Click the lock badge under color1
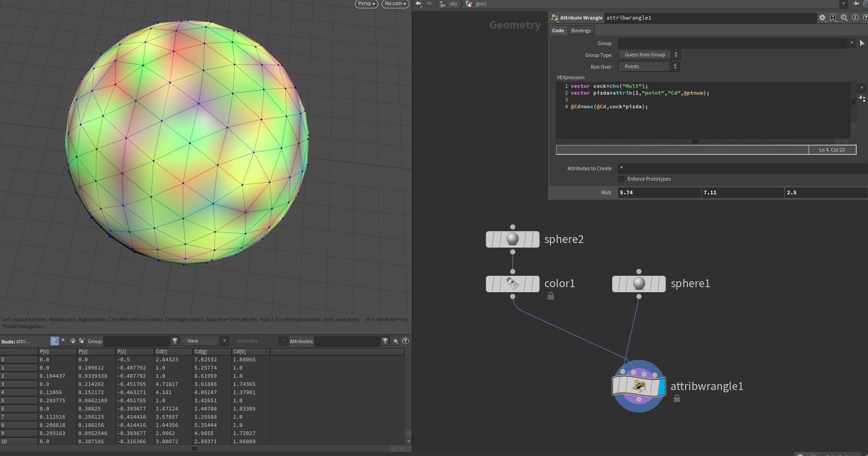868x456 pixels. [551, 296]
